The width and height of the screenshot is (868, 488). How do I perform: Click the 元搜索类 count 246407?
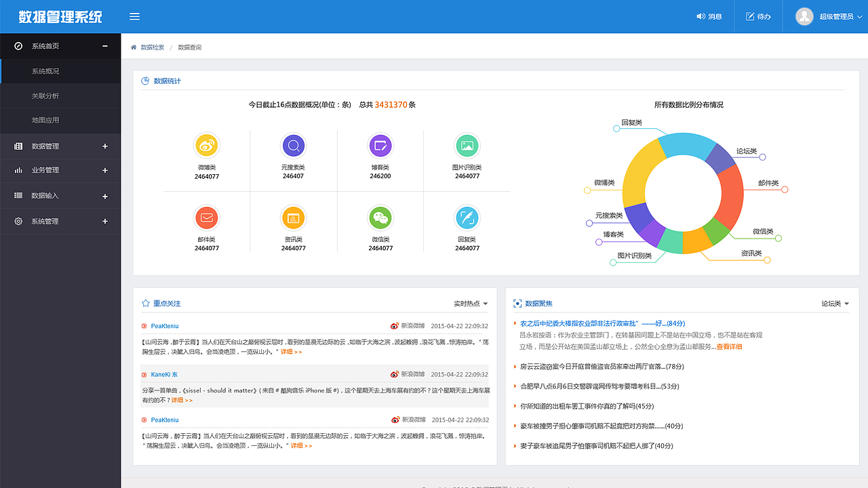294,176
